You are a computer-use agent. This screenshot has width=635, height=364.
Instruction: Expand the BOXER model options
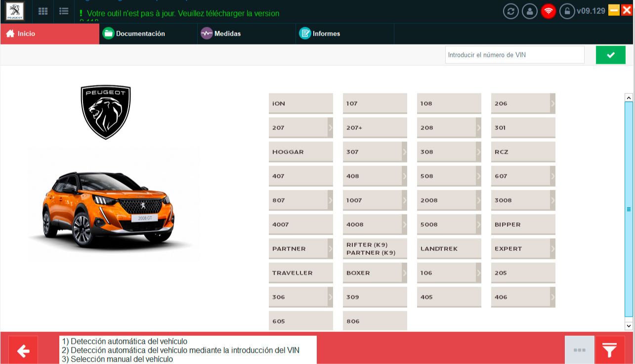405,273
